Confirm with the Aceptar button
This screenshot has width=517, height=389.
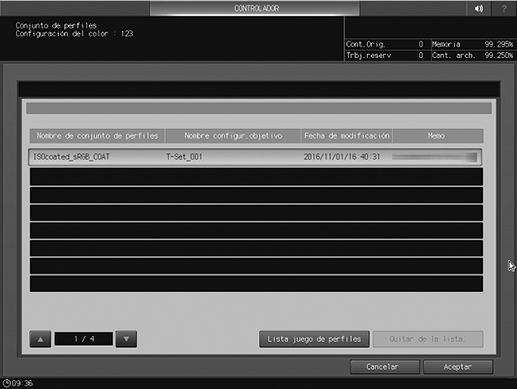[x=458, y=367]
